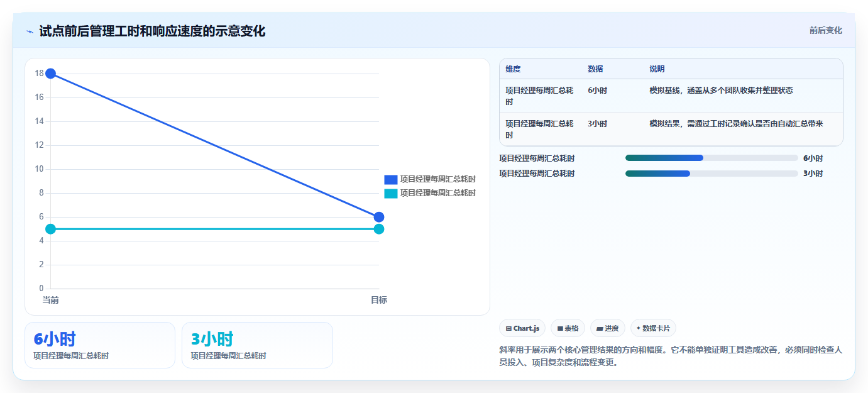Click the y-axis tick label 18

tap(39, 74)
